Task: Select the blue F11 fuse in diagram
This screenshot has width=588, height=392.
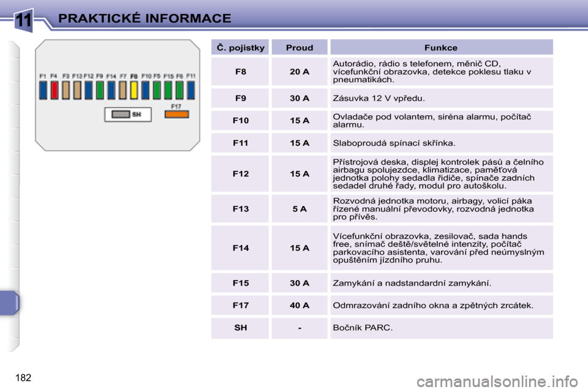Action: click(191, 91)
